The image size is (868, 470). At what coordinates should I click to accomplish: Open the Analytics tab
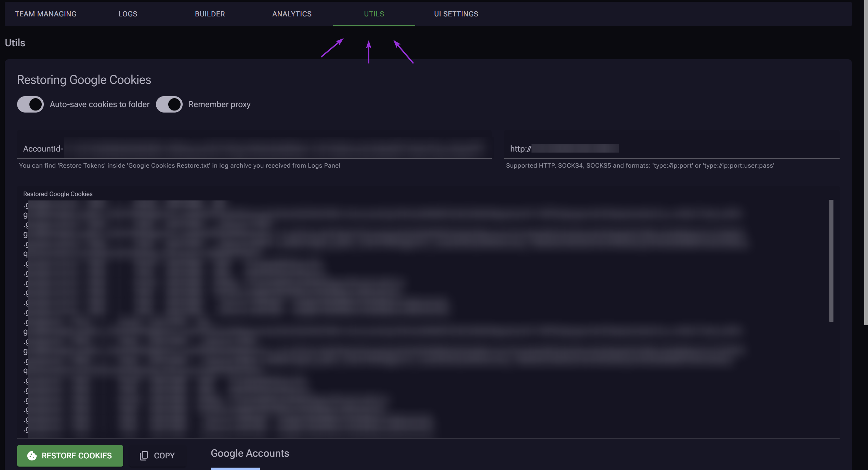pyautogui.click(x=292, y=14)
